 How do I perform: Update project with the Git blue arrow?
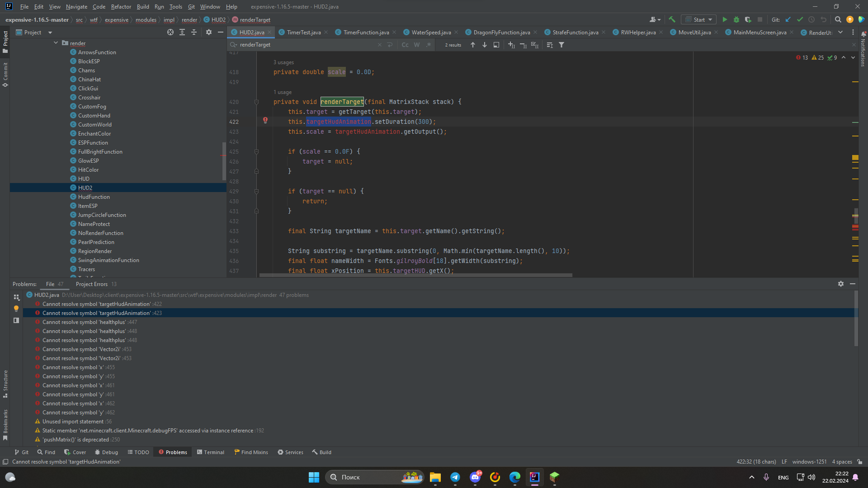point(788,19)
